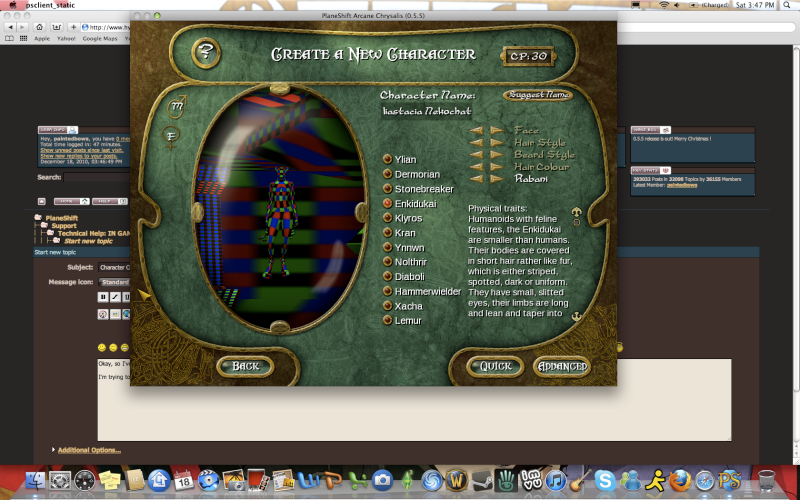Launch World of Warcraft from the dock
800x500 pixels.
pyautogui.click(x=457, y=480)
